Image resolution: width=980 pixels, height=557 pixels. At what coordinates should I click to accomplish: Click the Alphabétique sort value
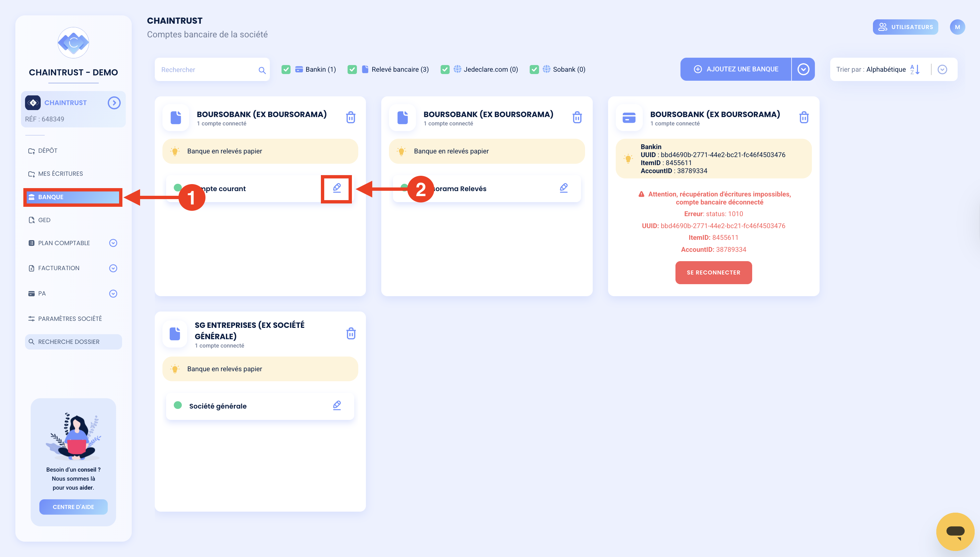(886, 69)
